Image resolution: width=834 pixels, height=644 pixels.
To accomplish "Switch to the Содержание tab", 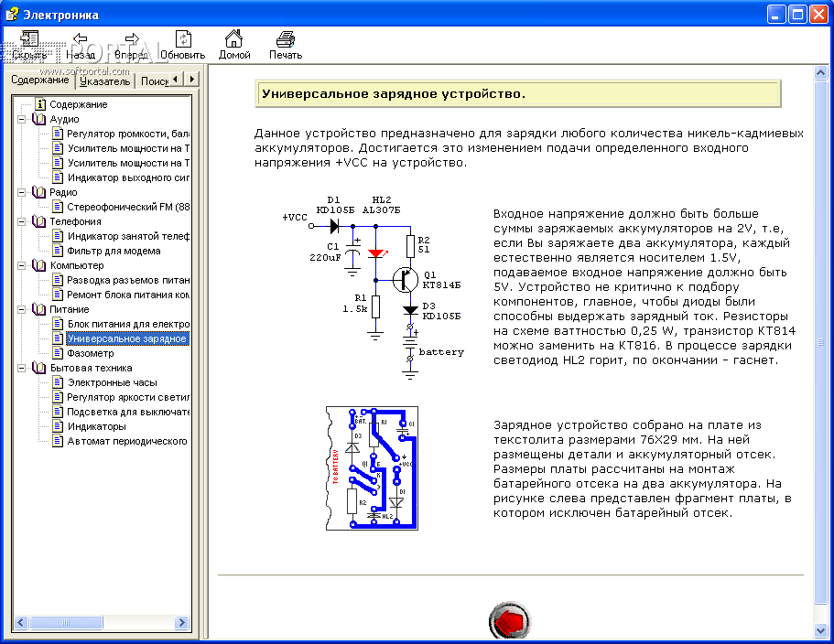I will (40, 80).
